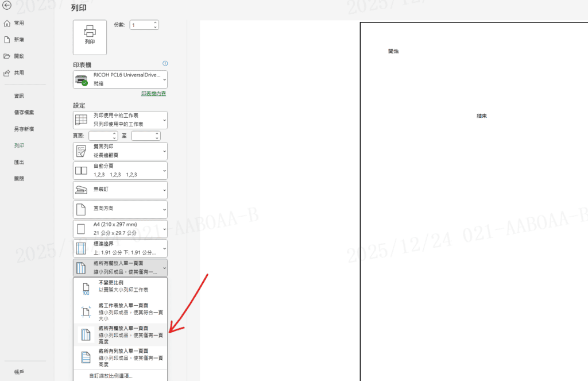Open 印表機內容 link
The height and width of the screenshot is (381, 588).
153,93
